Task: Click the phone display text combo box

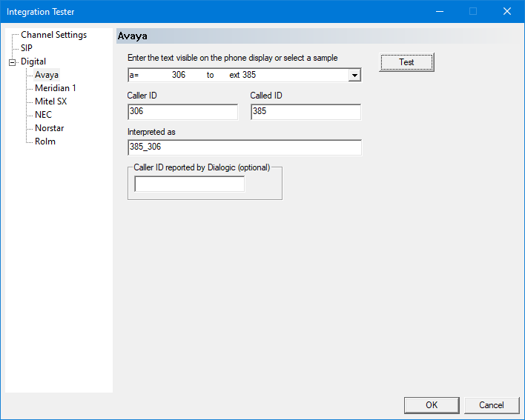Action: tap(237, 75)
